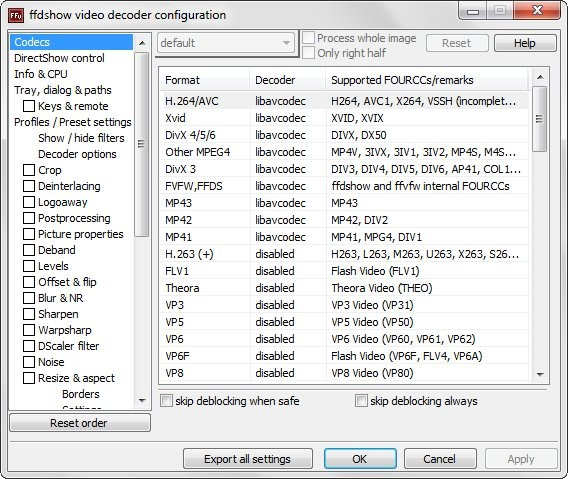This screenshot has height=479, width=568.
Task: Open DirectShow control page
Action: (59, 58)
